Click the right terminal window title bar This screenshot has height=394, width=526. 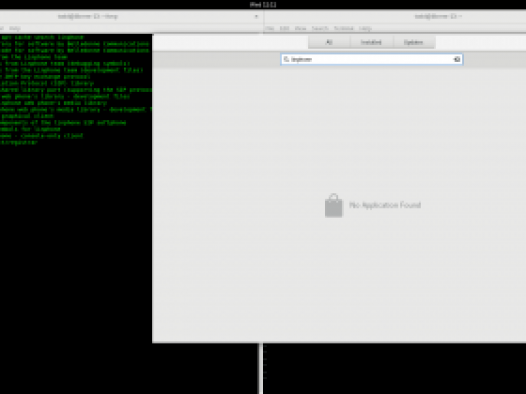(395, 16)
